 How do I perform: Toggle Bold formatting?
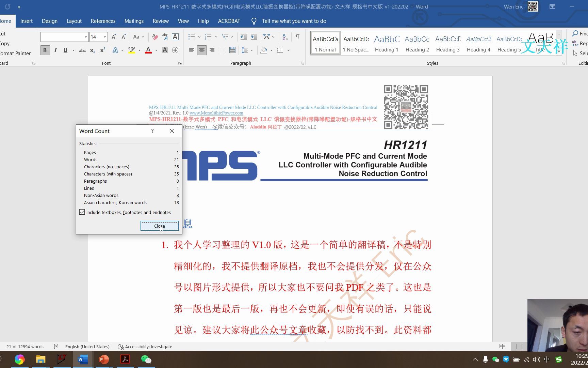pyautogui.click(x=45, y=50)
